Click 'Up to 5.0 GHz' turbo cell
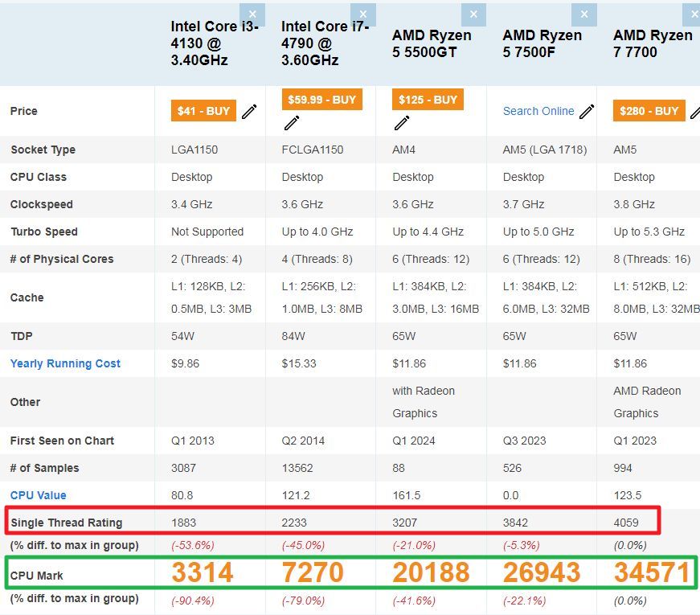This screenshot has width=700, height=615. 538,232
